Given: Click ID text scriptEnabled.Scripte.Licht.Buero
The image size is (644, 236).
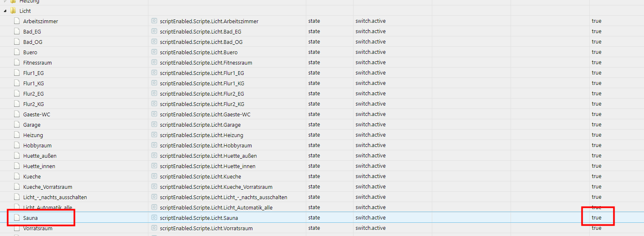Looking at the screenshot, I should tap(199, 52).
